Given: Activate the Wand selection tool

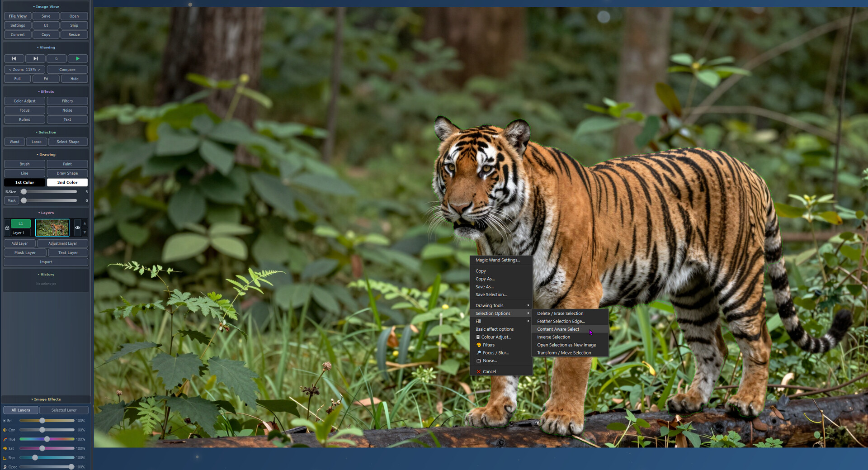Looking at the screenshot, I should [x=14, y=142].
